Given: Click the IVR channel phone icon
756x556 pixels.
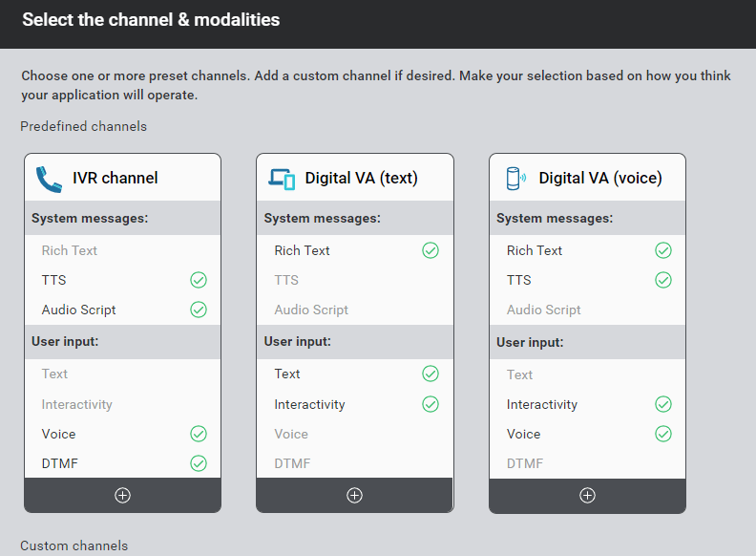Looking at the screenshot, I should (x=49, y=179).
